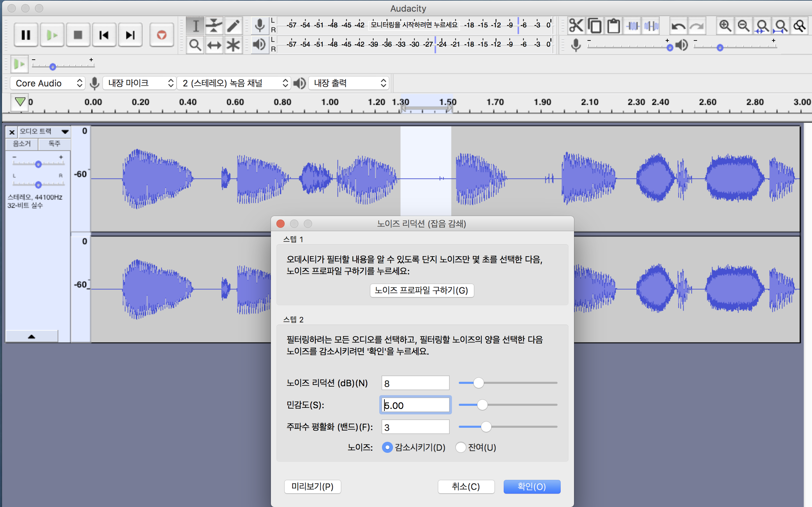The width and height of the screenshot is (812, 507).
Task: Toggle the 음소거 mute button
Action: pyautogui.click(x=22, y=144)
